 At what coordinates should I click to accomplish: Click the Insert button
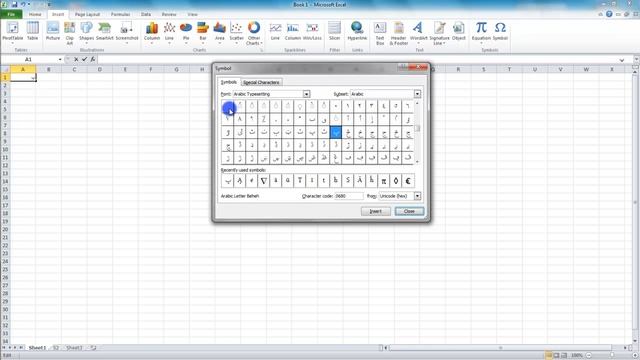point(376,211)
